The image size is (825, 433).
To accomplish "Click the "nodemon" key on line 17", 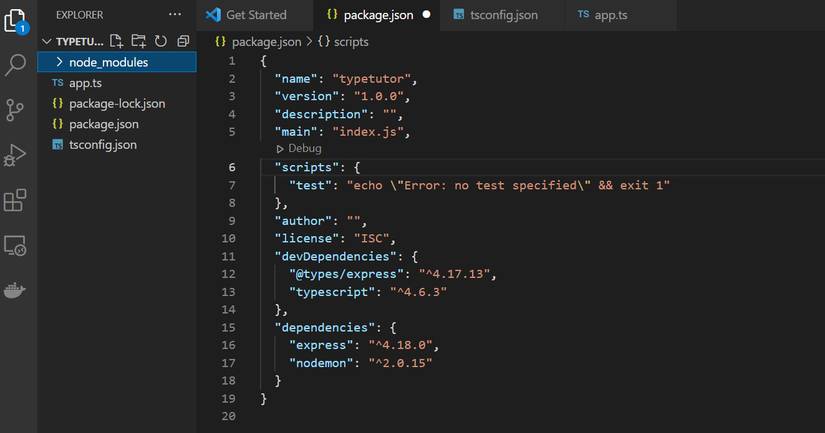I will tap(321, 363).
